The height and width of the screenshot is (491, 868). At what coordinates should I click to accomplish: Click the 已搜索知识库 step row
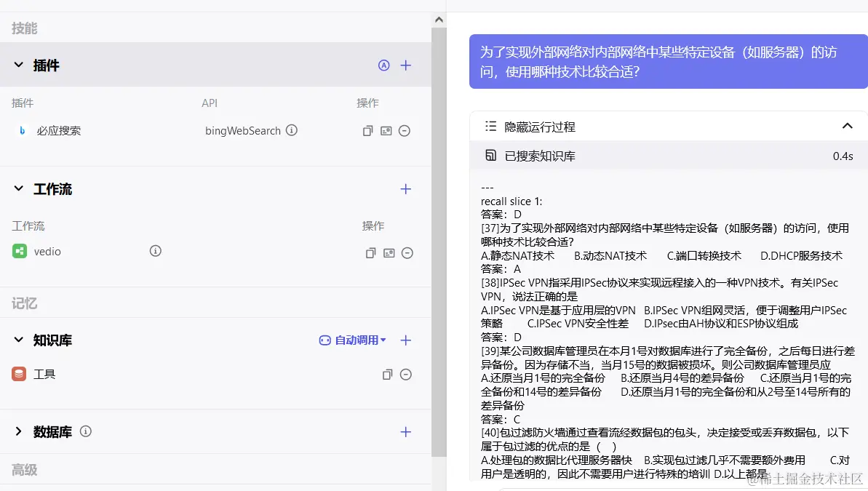[669, 156]
